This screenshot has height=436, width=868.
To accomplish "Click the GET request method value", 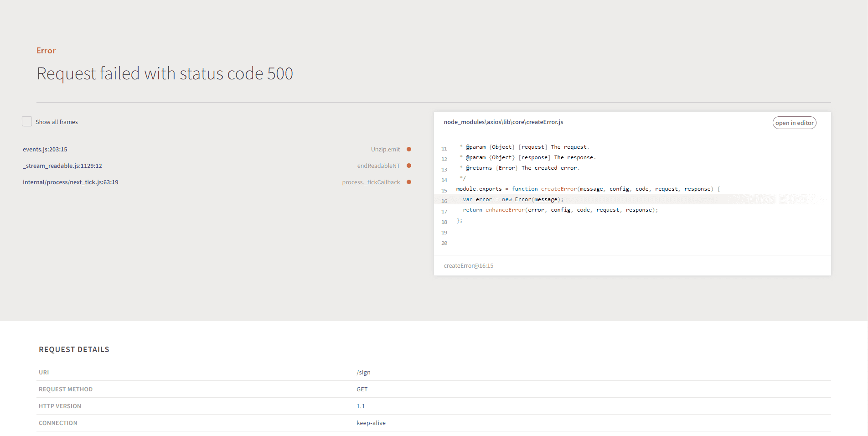I will click(362, 389).
